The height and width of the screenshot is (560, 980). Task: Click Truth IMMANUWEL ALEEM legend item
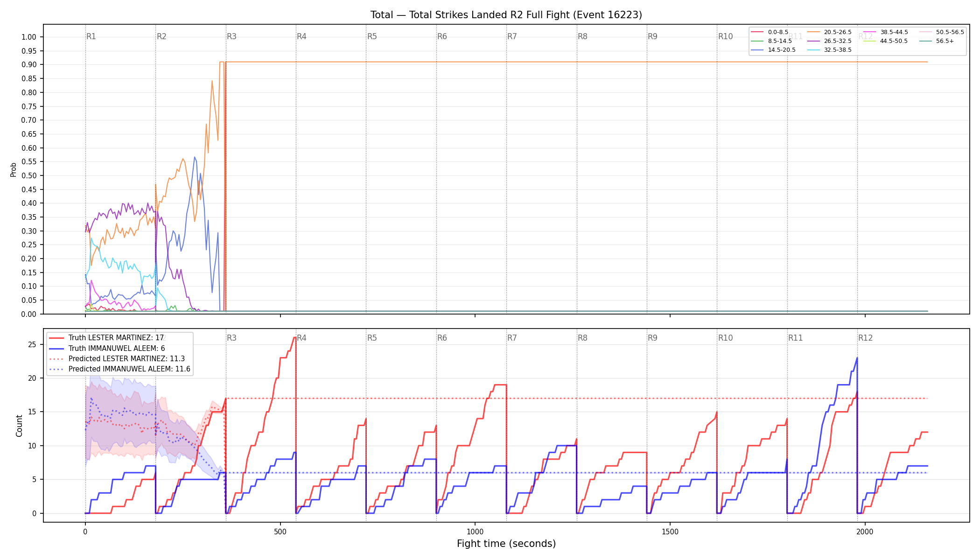107,348
